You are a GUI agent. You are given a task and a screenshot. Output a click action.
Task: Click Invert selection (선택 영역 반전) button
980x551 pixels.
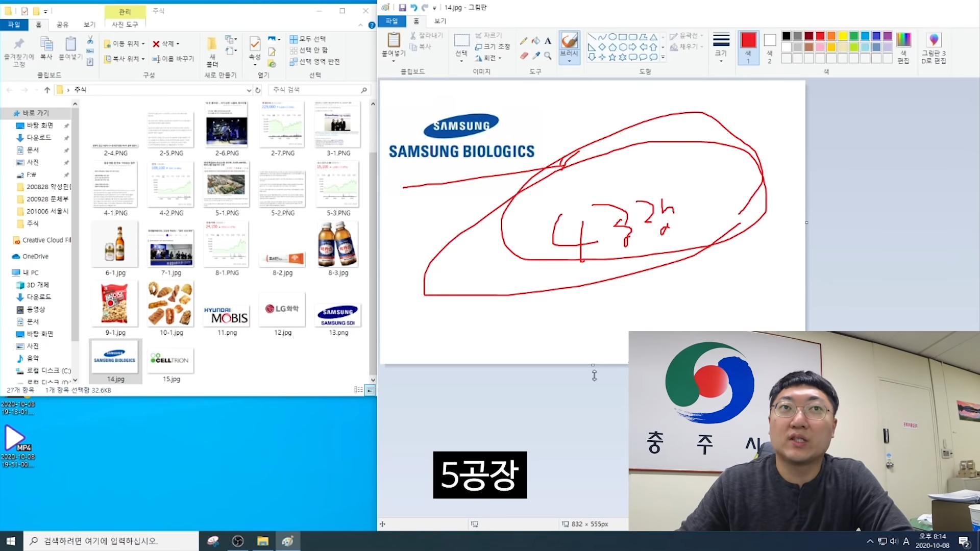coord(314,62)
